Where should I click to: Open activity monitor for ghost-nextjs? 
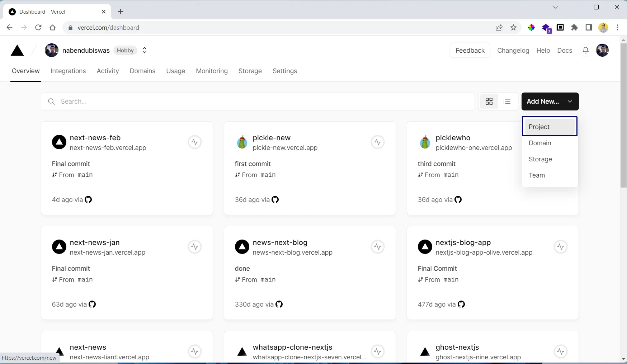[561, 351]
